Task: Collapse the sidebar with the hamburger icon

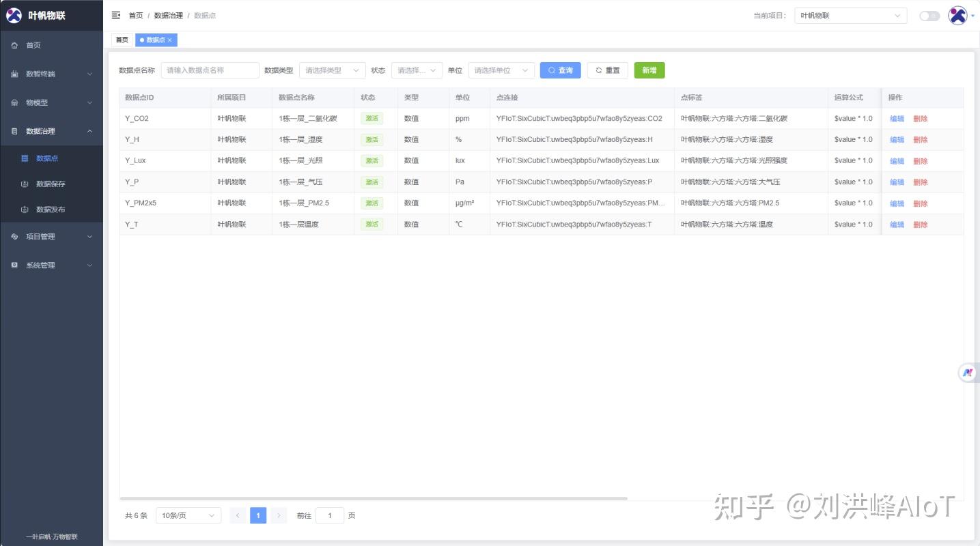Action: [x=116, y=15]
